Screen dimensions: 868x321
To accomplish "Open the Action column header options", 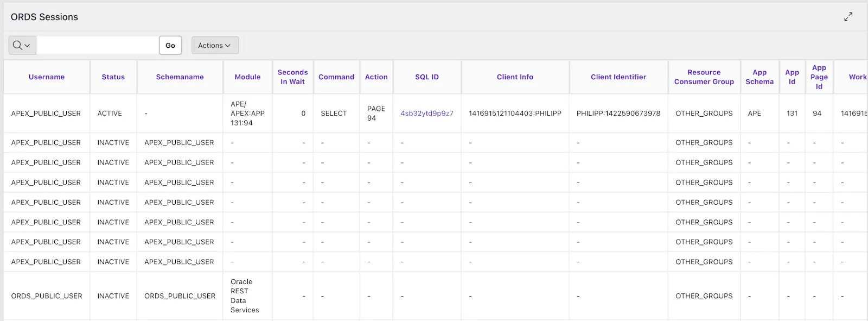I will [x=376, y=77].
